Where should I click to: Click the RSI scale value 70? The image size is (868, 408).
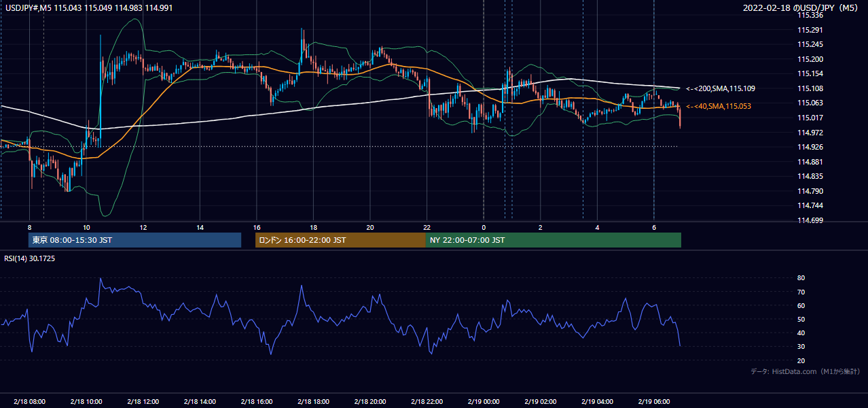click(x=801, y=292)
